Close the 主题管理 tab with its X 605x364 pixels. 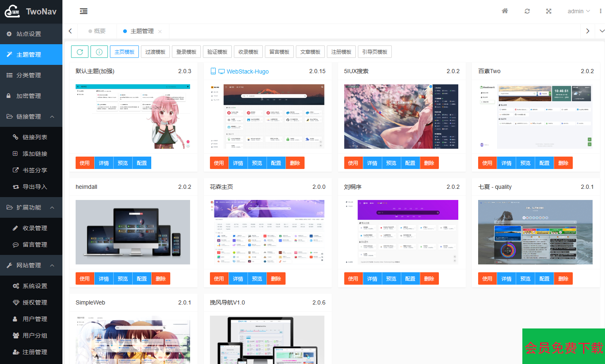(160, 31)
